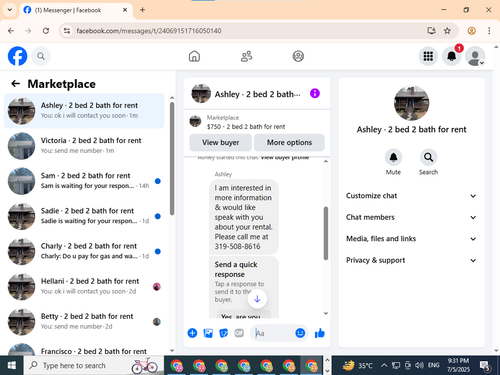The image size is (500, 375).
Task: Open the Sadie conversation
Action: (x=84, y=216)
